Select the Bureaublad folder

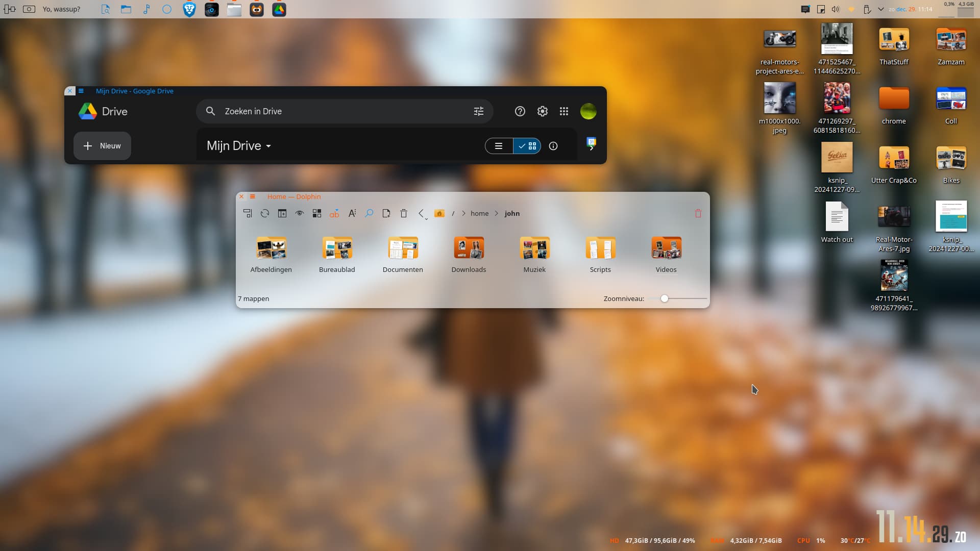pyautogui.click(x=337, y=255)
